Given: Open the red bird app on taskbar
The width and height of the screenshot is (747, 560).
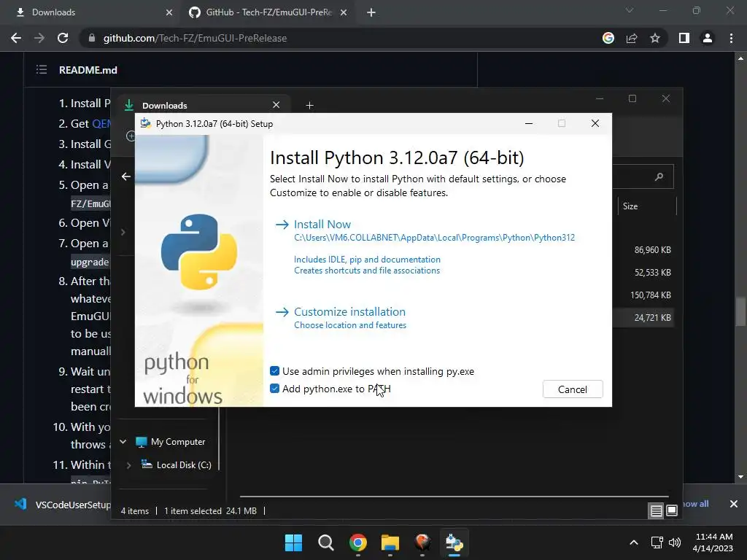Looking at the screenshot, I should click(422, 542).
